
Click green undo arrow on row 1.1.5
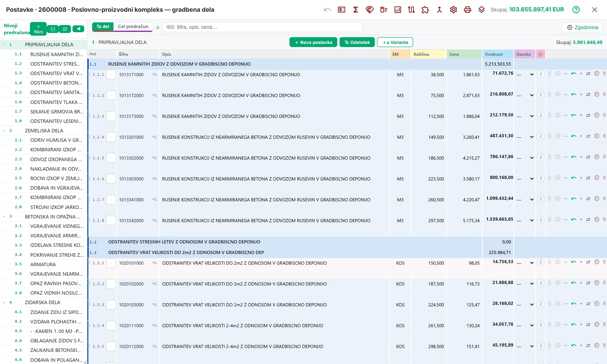click(x=574, y=157)
